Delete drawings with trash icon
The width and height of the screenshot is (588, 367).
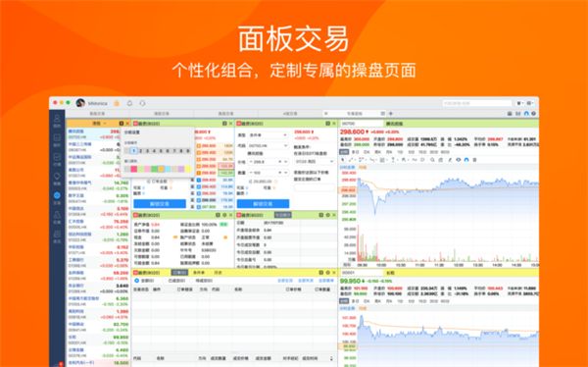click(x=474, y=160)
